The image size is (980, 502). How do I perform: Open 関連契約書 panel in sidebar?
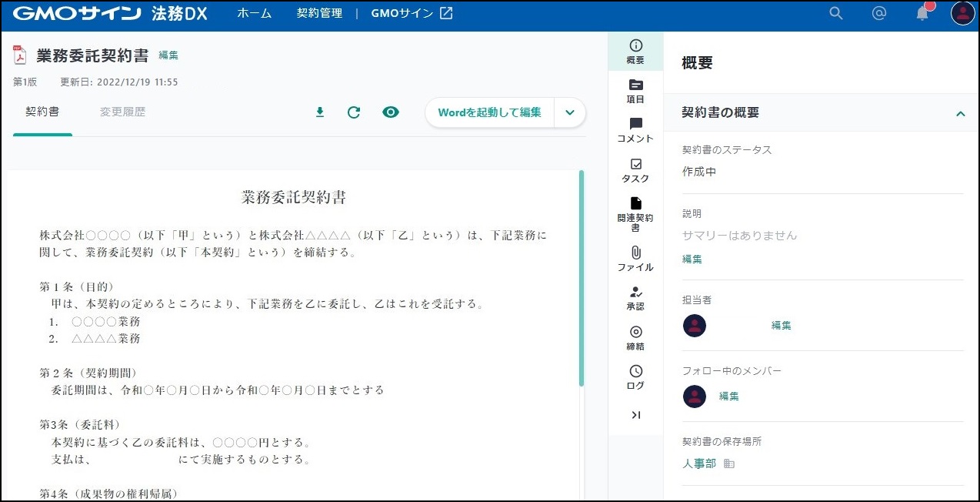tap(635, 214)
